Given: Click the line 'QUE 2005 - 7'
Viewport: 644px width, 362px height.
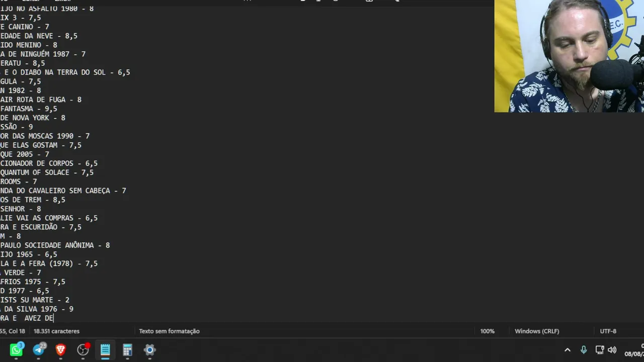Looking at the screenshot, I should (25, 154).
